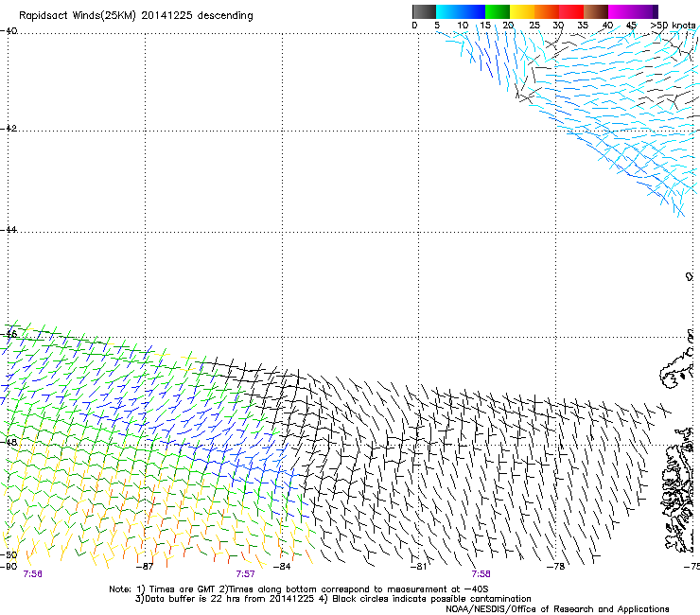Click the lower coastline outline near -49
The width and height of the screenshot is (700, 615).
678,490
